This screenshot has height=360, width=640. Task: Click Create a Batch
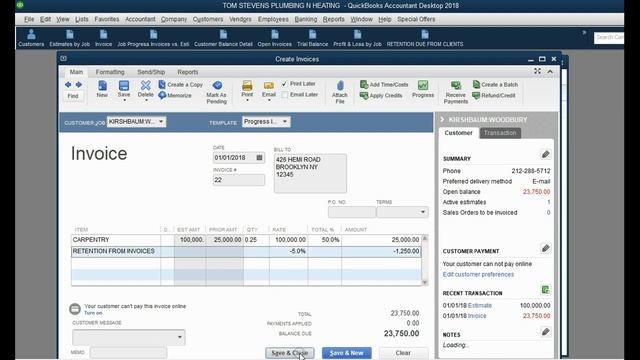pos(495,84)
